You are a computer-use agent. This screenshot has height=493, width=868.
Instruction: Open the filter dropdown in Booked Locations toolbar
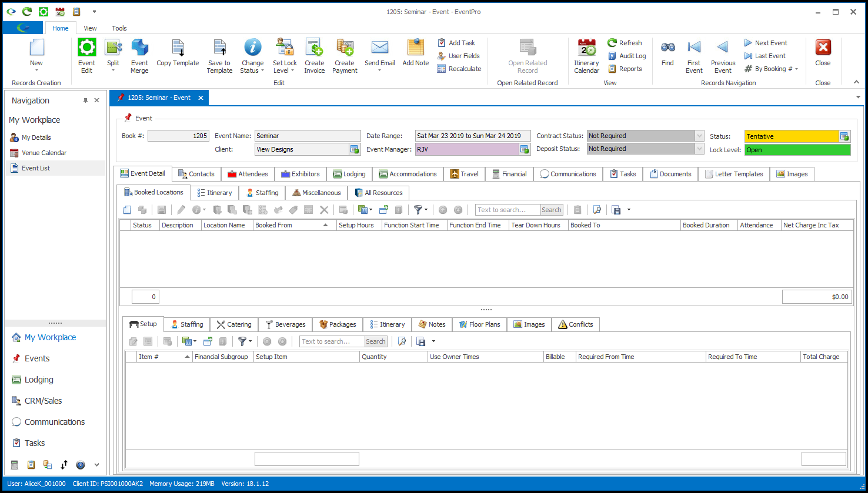point(425,210)
